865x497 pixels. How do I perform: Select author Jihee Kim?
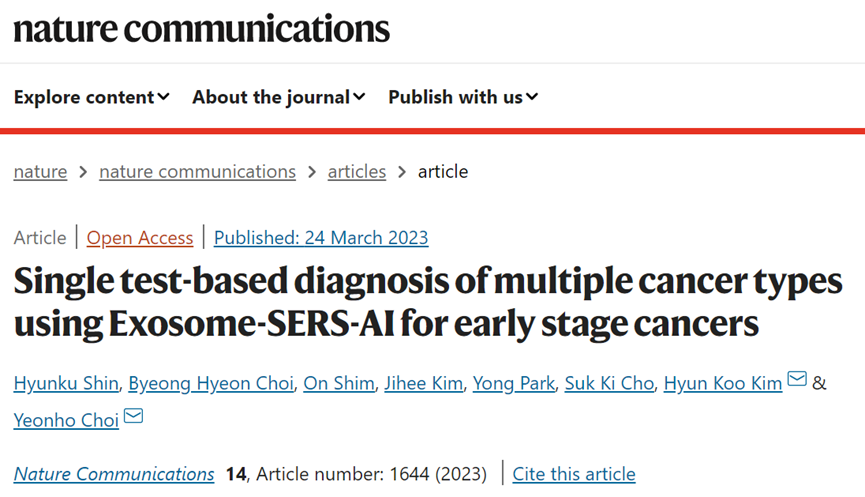(x=424, y=383)
